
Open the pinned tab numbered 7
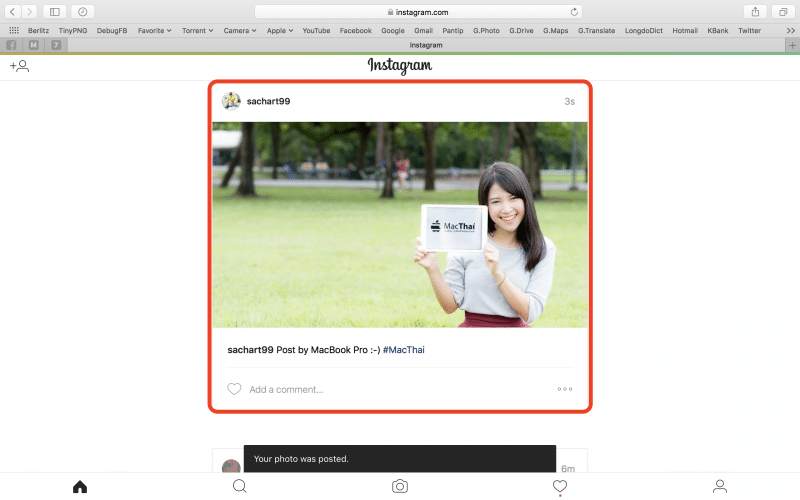(56, 45)
